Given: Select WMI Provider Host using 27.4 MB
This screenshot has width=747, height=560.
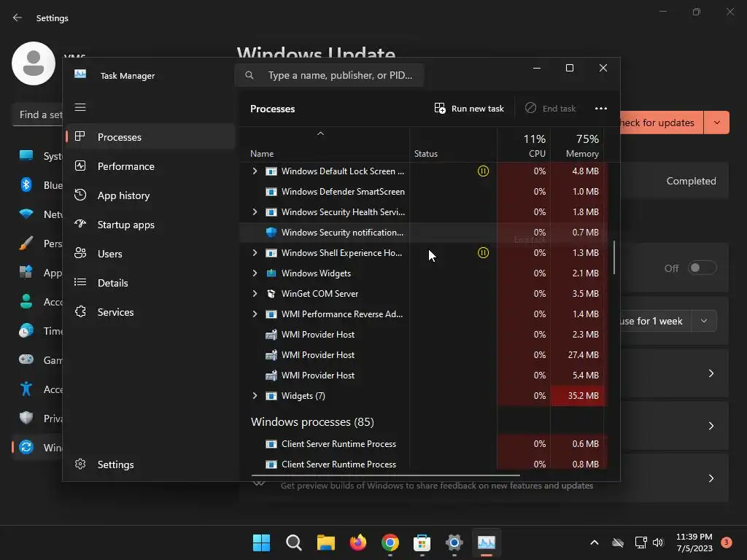Looking at the screenshot, I should click(422, 355).
